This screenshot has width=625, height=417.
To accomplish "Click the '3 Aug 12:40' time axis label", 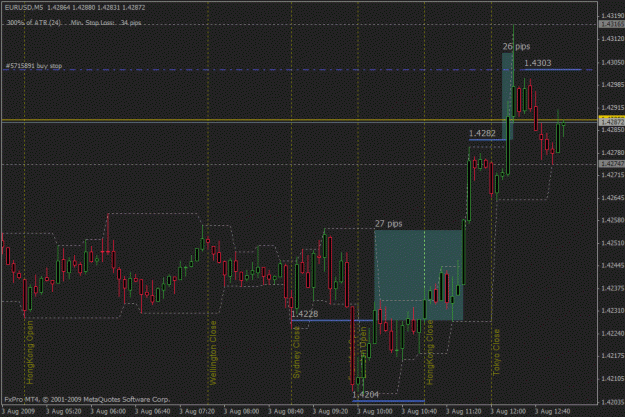I will click(553, 411).
